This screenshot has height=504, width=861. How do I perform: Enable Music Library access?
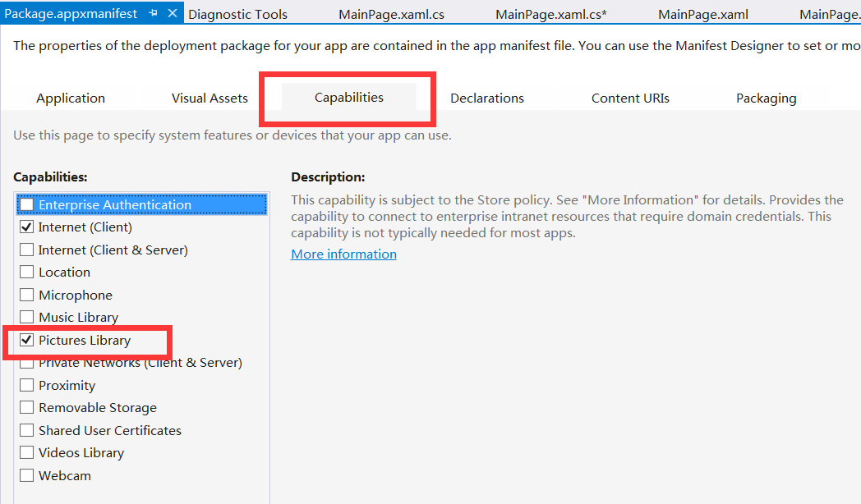click(27, 318)
